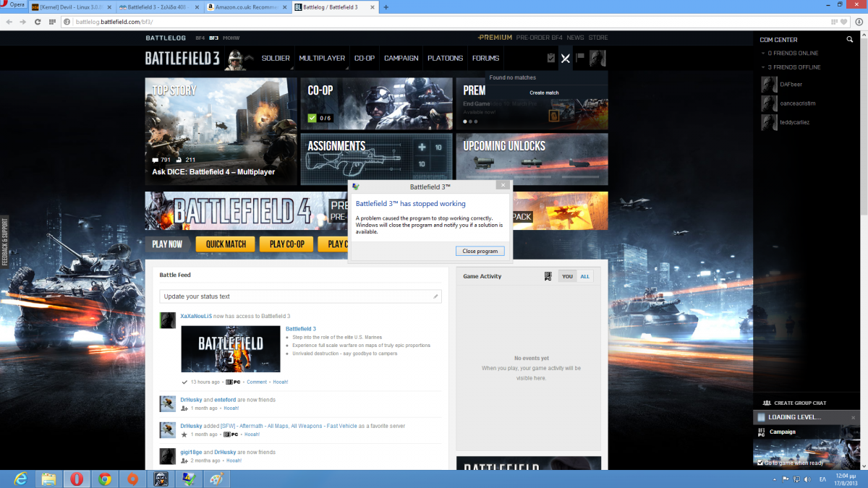868x488 pixels.
Task: Open the Assignments tile
Action: coord(377,159)
